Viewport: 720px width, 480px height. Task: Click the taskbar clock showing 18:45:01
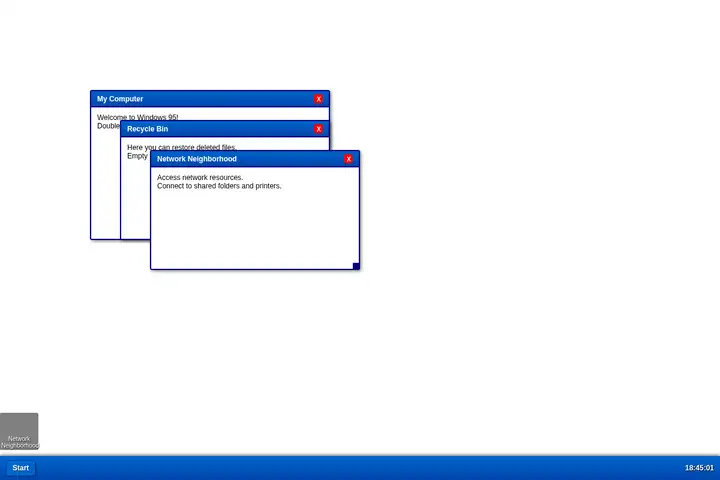(699, 468)
